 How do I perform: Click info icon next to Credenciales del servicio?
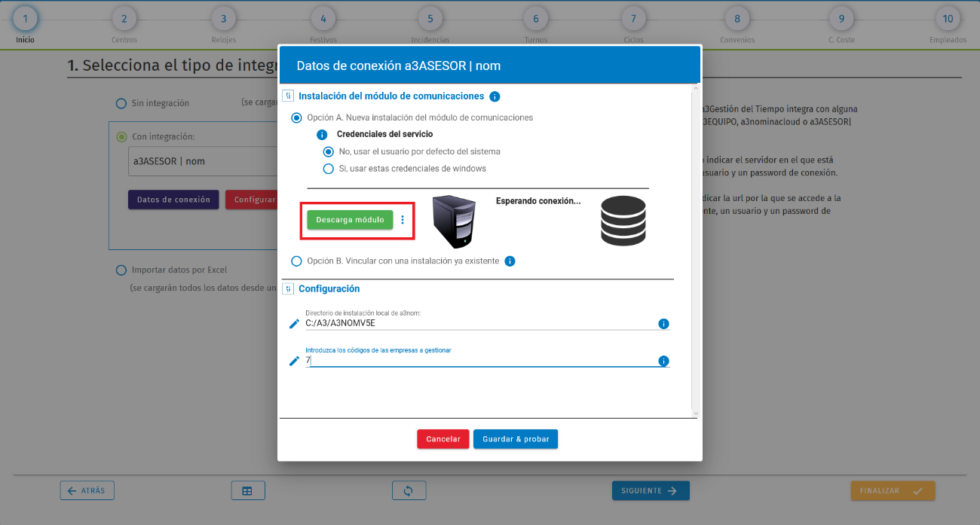[x=322, y=135]
